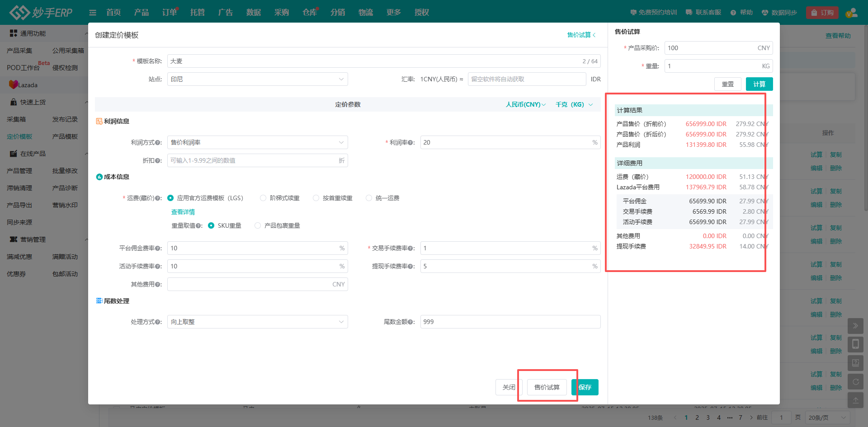Open the 帮助 help icon
This screenshot has width=868, height=427.
(733, 13)
